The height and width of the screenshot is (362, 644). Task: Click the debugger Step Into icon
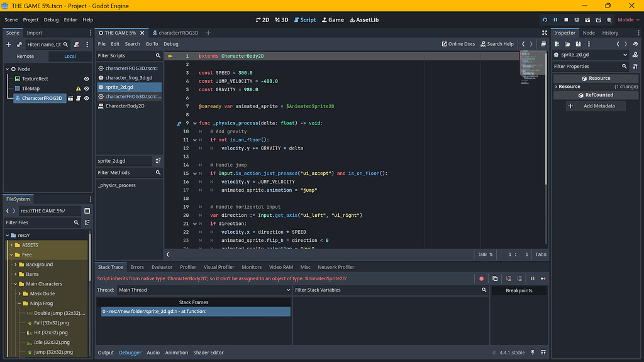(x=508, y=278)
